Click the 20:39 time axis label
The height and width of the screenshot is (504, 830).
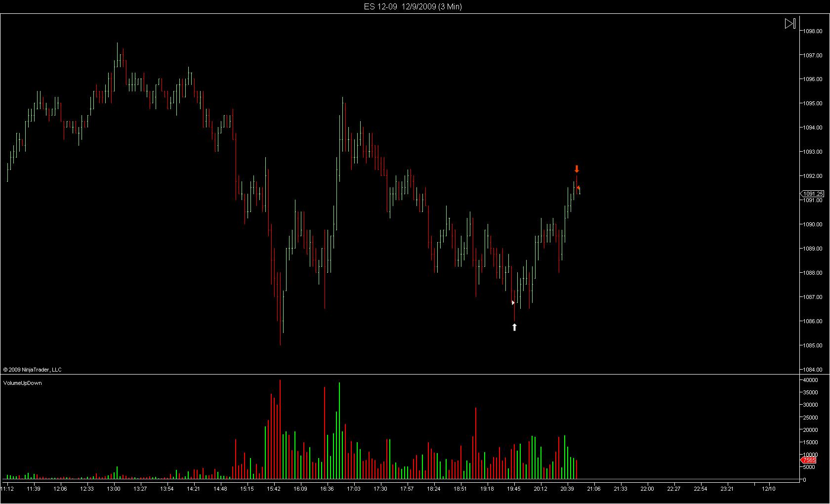(567, 489)
